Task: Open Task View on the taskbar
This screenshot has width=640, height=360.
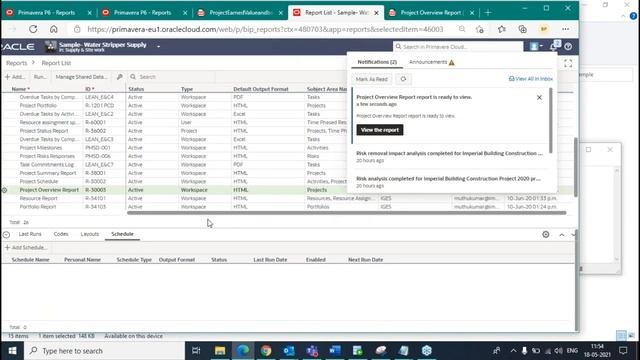Action: (x=196, y=351)
